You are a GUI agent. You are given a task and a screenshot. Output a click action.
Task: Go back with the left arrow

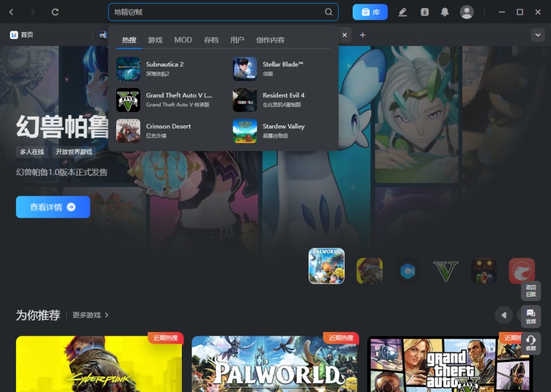click(x=11, y=12)
